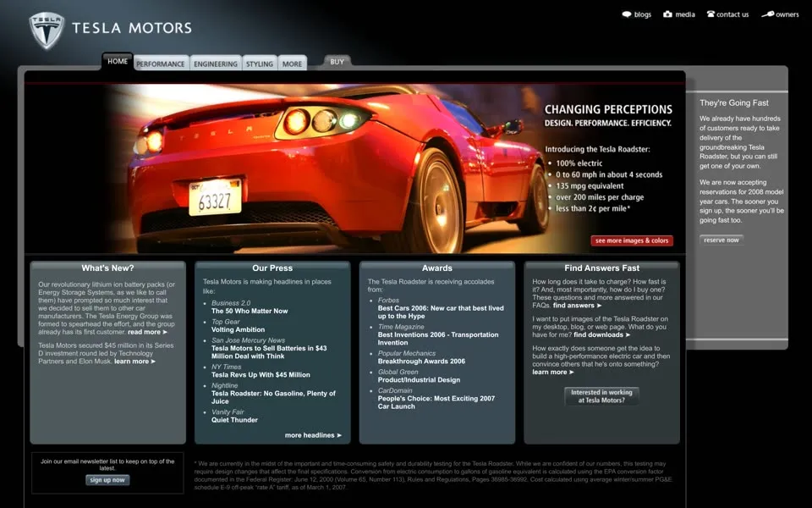Click the reserve now button
Image resolution: width=812 pixels, height=508 pixels.
[x=721, y=240]
